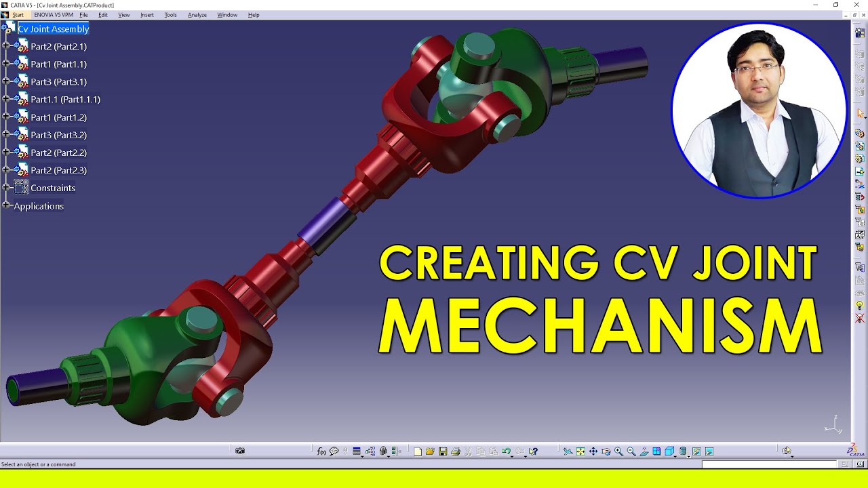Click the light bulb icon in right toolbar
868x488 pixels.
tap(860, 306)
